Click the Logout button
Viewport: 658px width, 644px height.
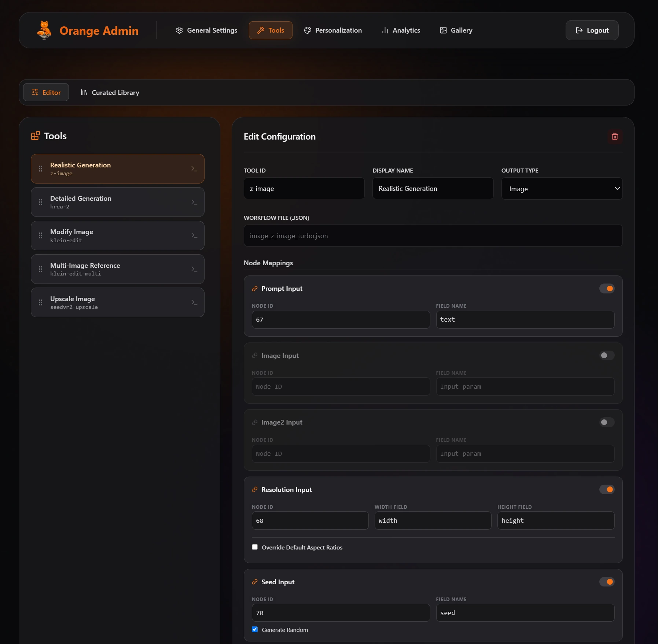point(592,30)
